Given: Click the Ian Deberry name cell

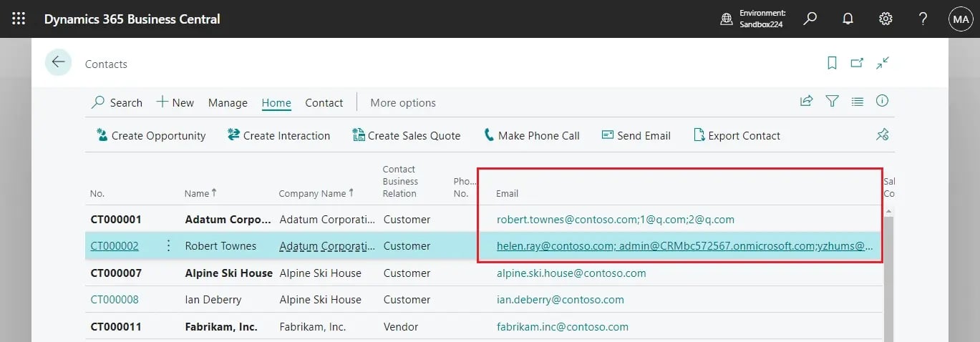Looking at the screenshot, I should pyautogui.click(x=213, y=299).
